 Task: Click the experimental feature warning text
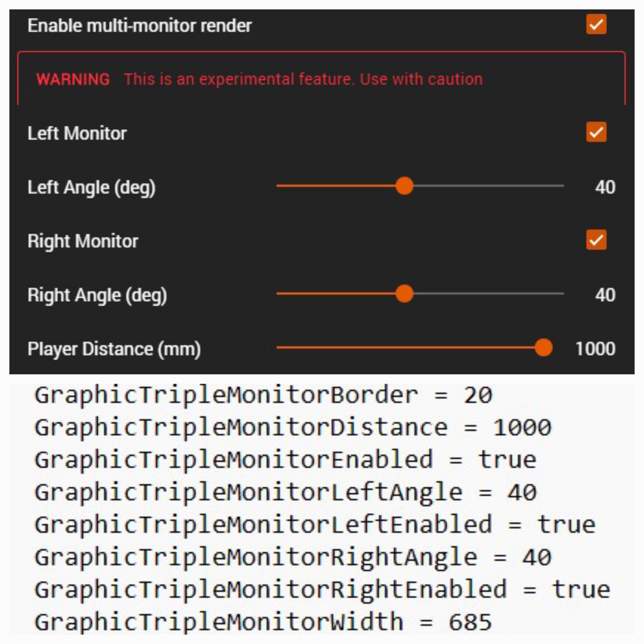pyautogui.click(x=303, y=79)
